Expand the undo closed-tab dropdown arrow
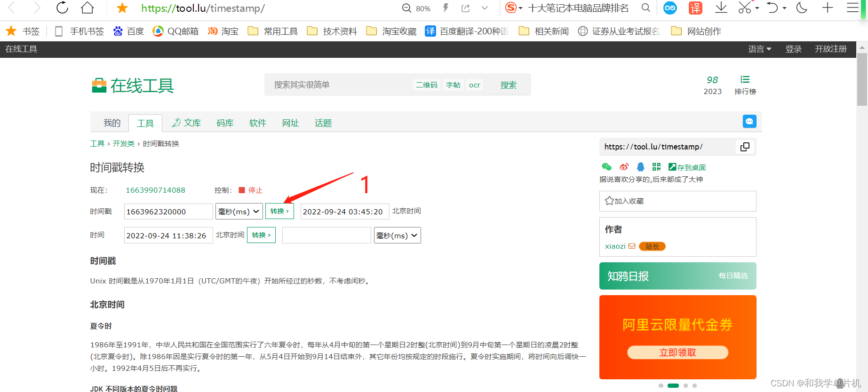Screen dimensions: 868x392 click(x=784, y=8)
